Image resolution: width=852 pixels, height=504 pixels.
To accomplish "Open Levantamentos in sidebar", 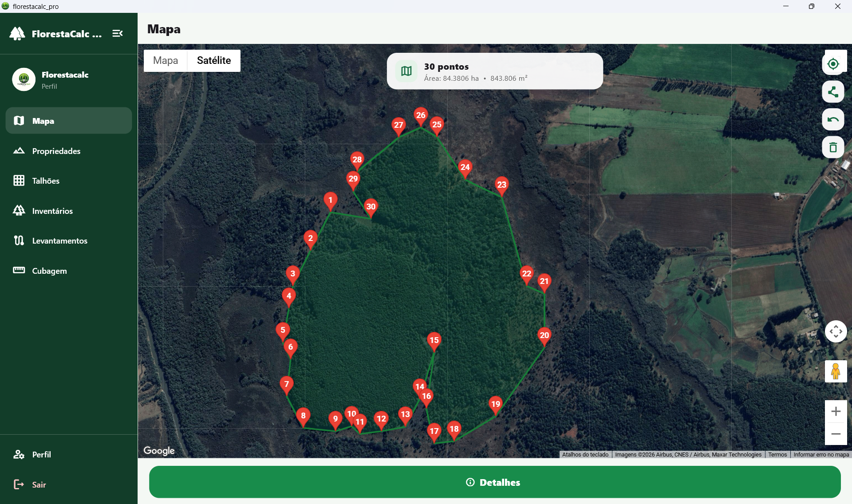I will tap(69, 240).
